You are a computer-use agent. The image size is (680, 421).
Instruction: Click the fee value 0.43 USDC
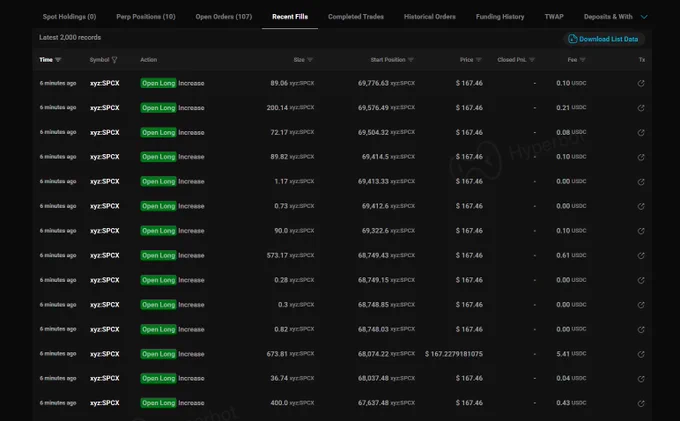coord(571,403)
